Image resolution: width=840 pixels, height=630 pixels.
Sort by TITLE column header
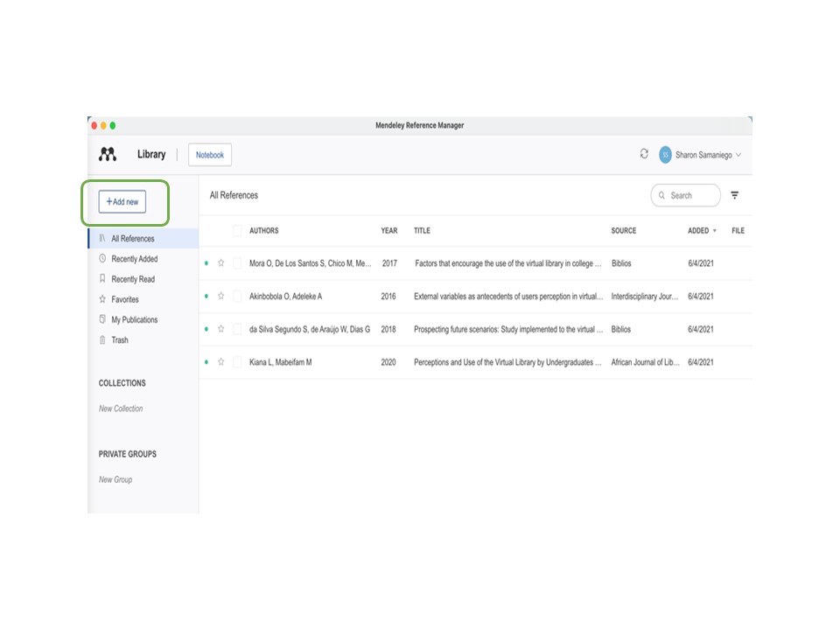(x=422, y=230)
